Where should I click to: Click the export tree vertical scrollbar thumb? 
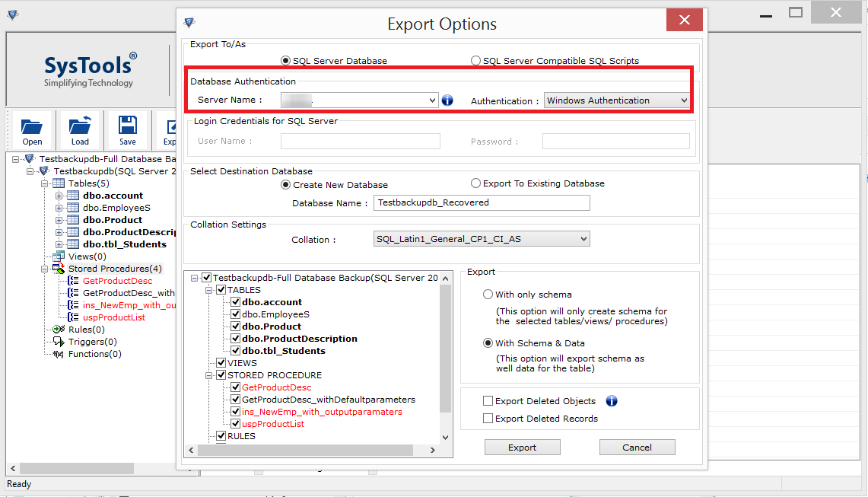(445, 349)
